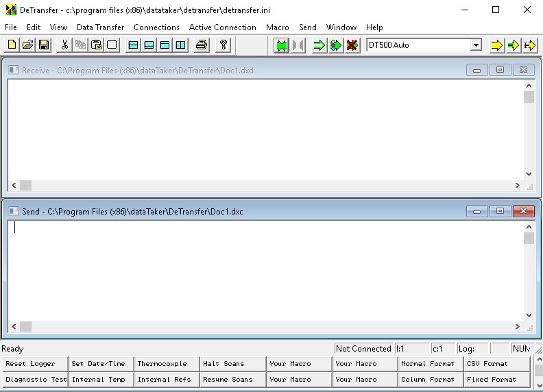Image resolution: width=543 pixels, height=392 pixels.
Task: Click the Log: status bar field
Action: (x=472, y=348)
